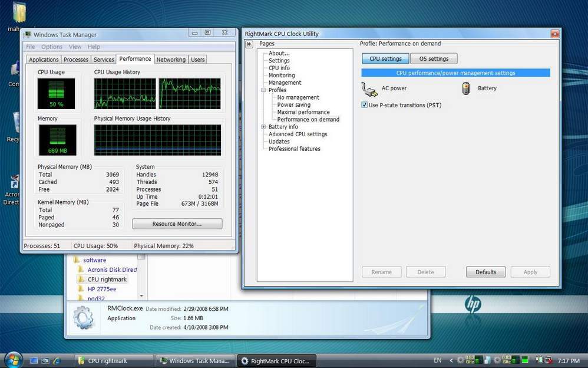The width and height of the screenshot is (588, 368).
Task: Switch to the Networking tab
Action: click(x=171, y=60)
